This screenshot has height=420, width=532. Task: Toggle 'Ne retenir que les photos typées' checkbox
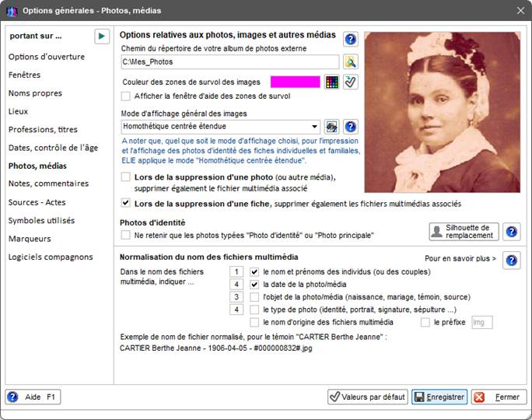click(x=125, y=235)
